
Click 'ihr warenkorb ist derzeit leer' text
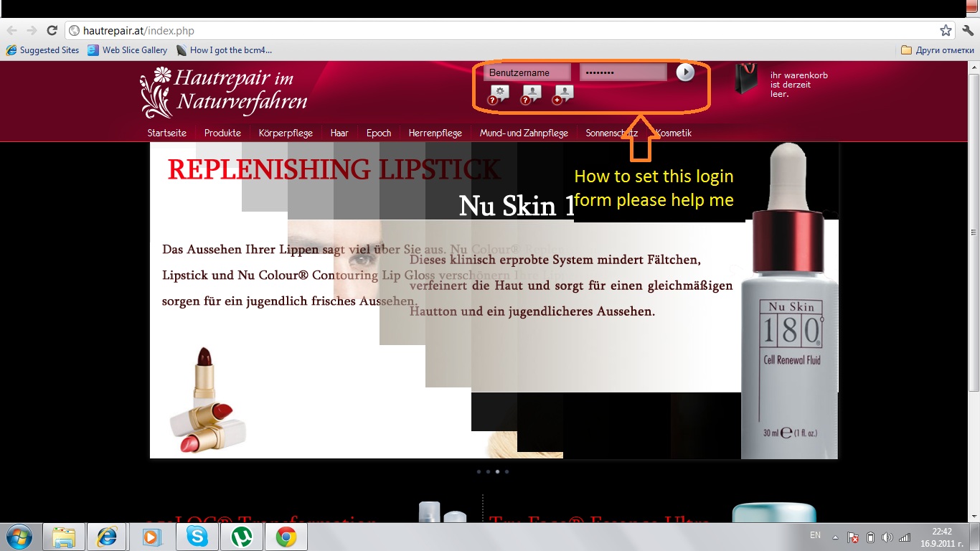pos(798,85)
